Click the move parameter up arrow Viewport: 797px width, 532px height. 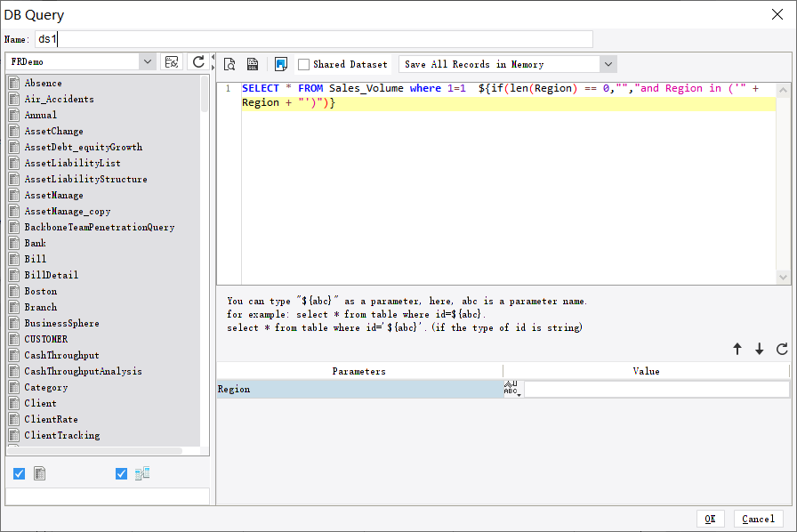[x=737, y=349]
